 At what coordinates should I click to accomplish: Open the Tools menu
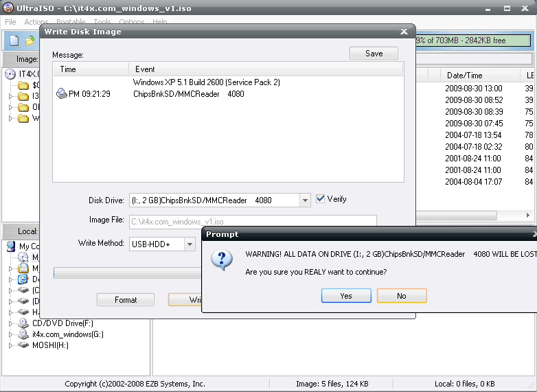102,22
